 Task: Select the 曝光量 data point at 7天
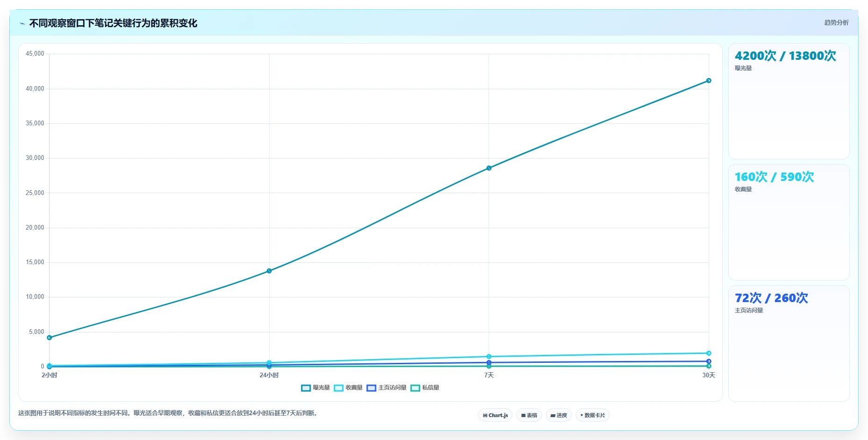coord(489,168)
